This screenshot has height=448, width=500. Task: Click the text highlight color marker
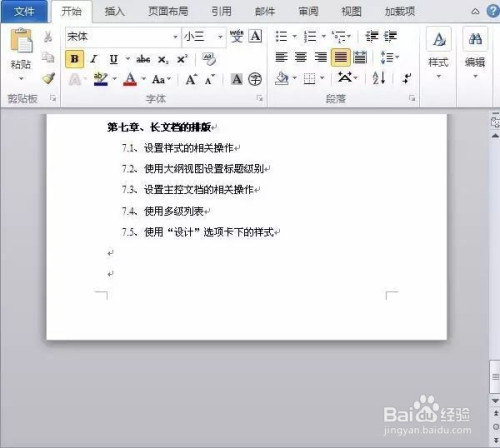(x=100, y=79)
